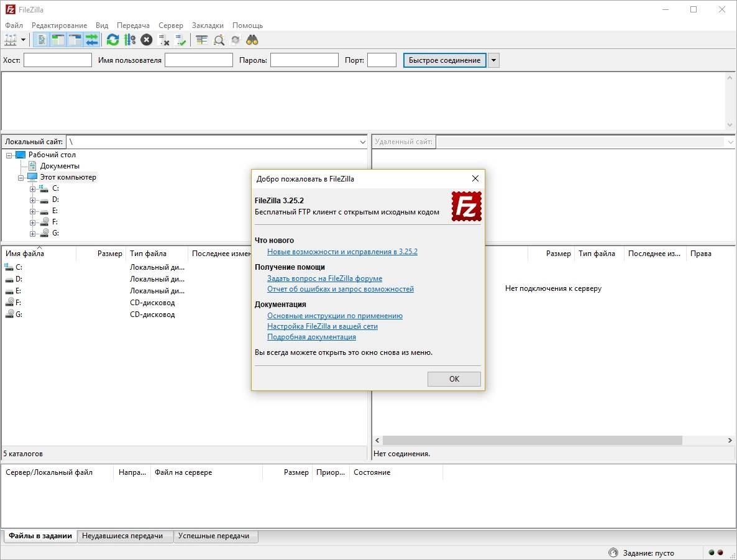737x560 pixels.
Task: Open the Передача menu
Action: (133, 25)
